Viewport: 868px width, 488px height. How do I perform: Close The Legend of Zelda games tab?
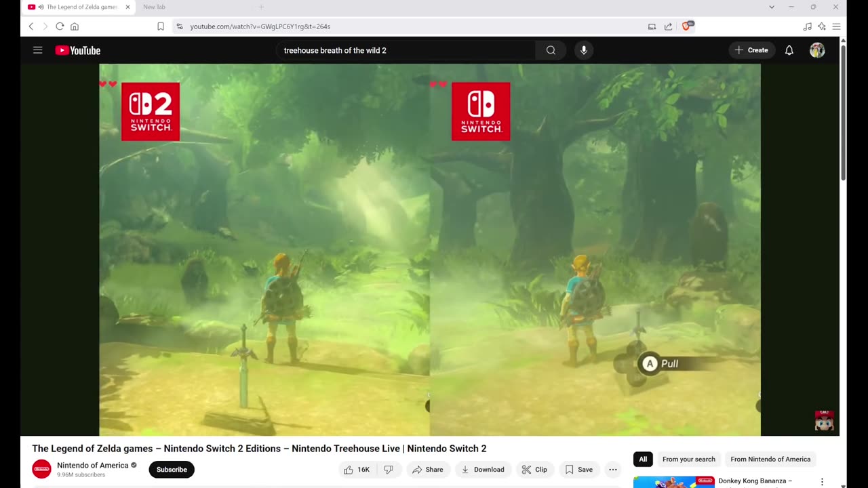(127, 7)
